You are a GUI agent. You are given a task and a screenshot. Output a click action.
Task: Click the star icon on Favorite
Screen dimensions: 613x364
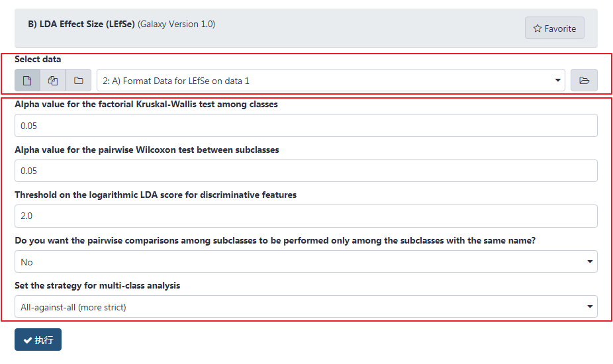(538, 28)
